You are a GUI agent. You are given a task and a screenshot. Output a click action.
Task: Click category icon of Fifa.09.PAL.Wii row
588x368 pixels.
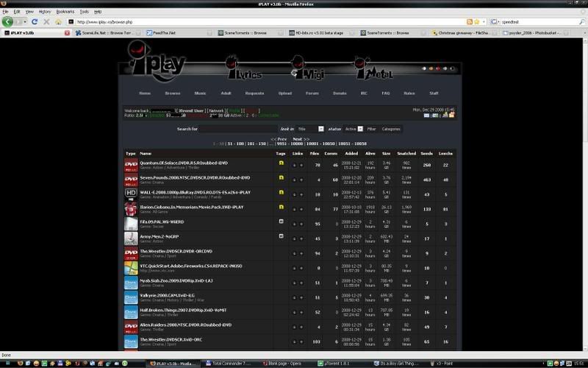pyautogui.click(x=131, y=224)
